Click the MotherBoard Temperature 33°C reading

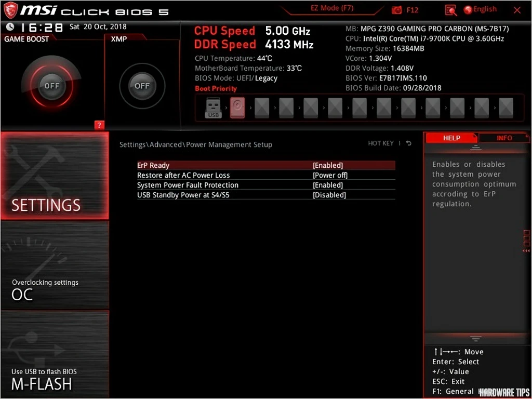(x=248, y=68)
